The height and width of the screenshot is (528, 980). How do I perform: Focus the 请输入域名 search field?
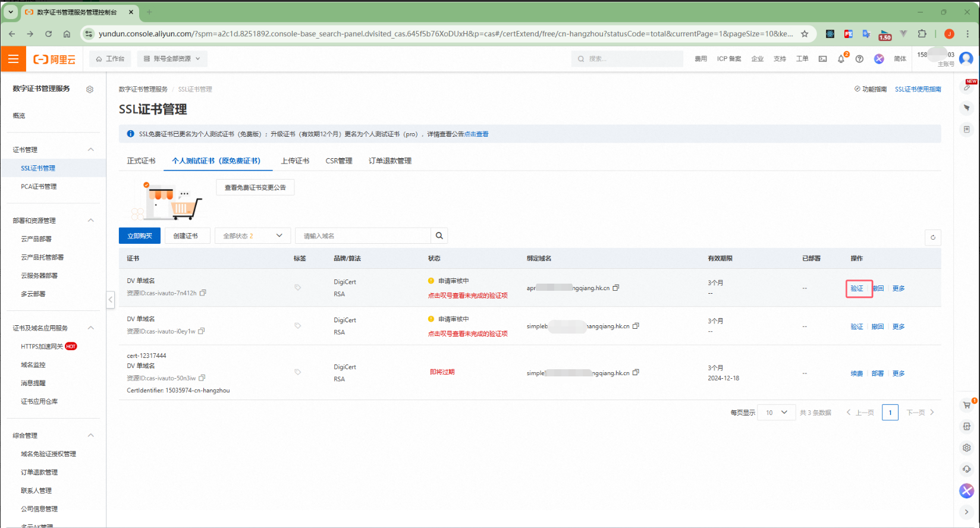[363, 235]
